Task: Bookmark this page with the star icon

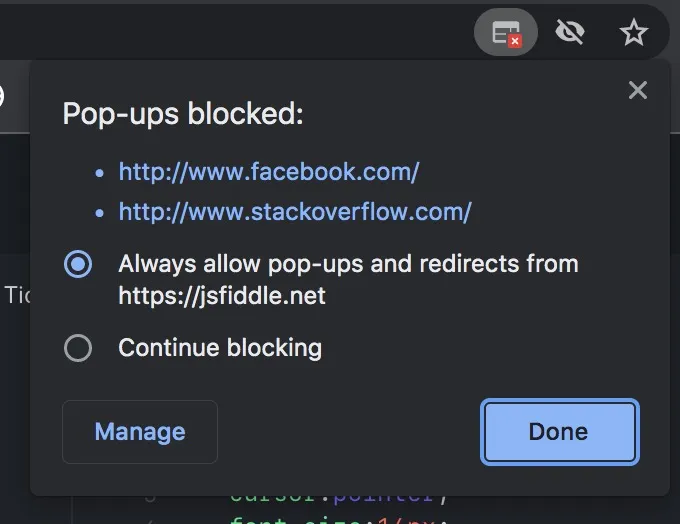Action: tap(634, 33)
